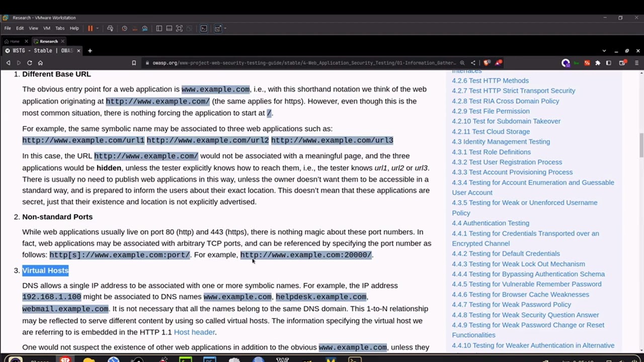
Task: Open 4.2.6 Test HTTP Methods
Action: coord(490,80)
